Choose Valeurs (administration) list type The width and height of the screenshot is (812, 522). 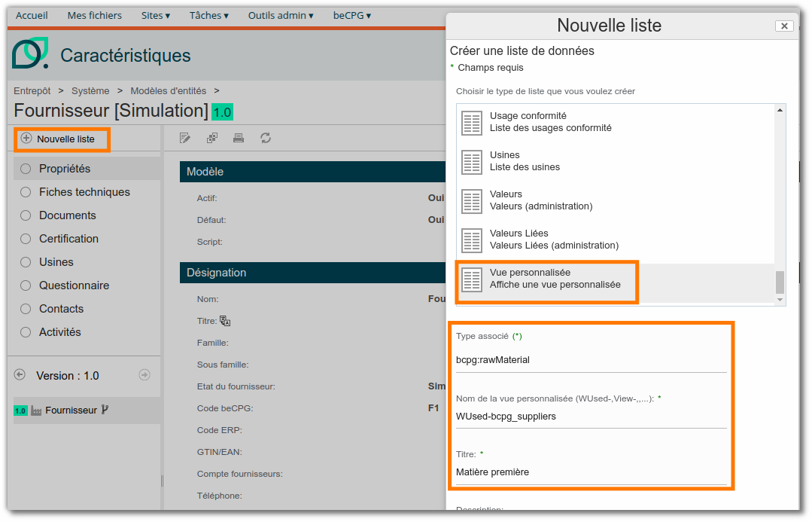tap(616, 200)
